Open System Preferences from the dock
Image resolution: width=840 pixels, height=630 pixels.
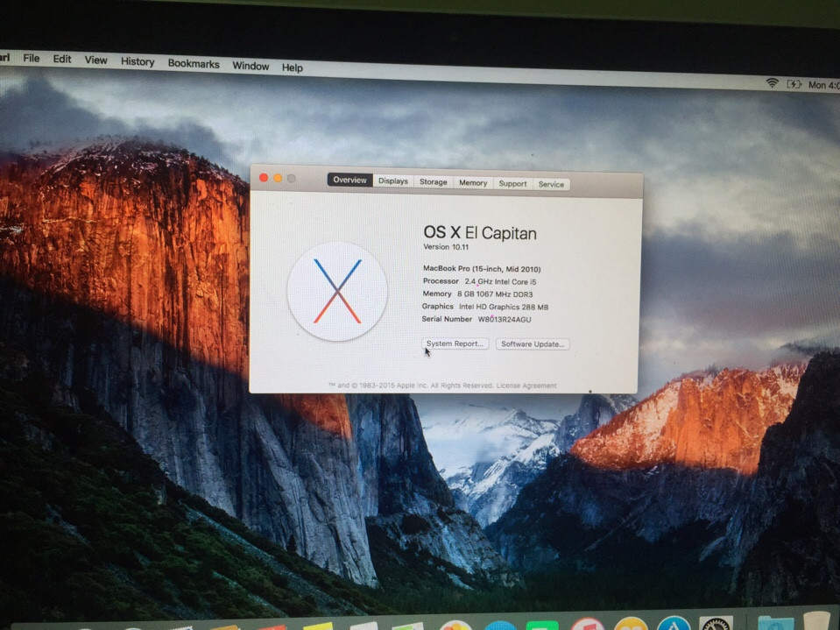[716, 624]
